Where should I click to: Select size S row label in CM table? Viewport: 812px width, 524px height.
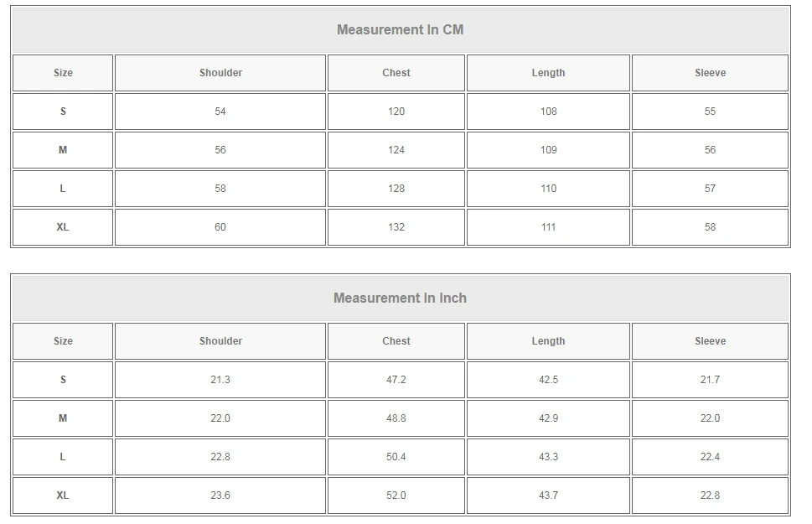pos(63,112)
